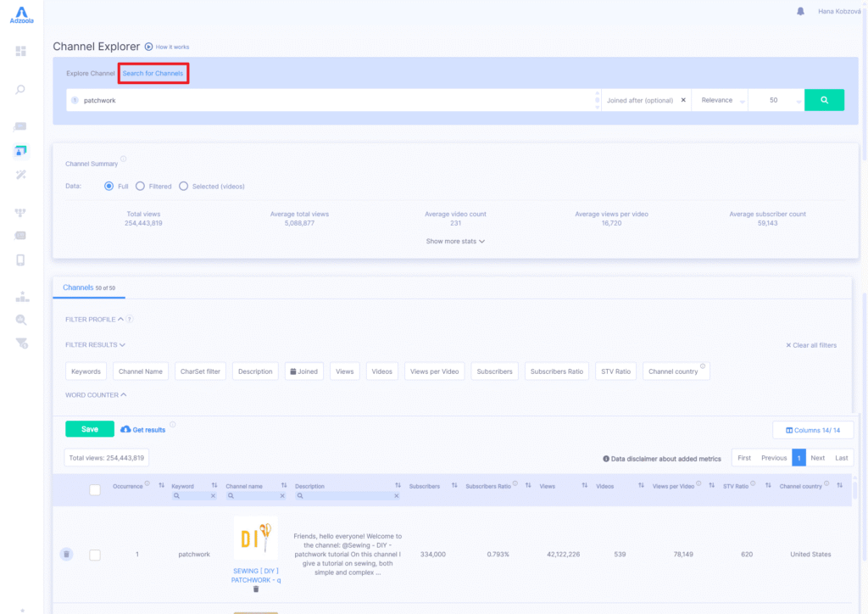Open the Explore Channel tab
The image size is (868, 614).
(90, 73)
